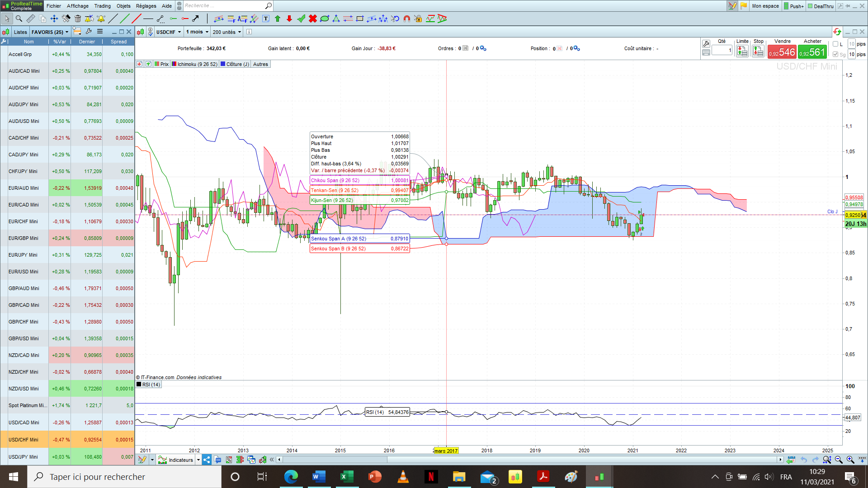
Task: Toggle the red magnet snap tool
Action: (407, 19)
